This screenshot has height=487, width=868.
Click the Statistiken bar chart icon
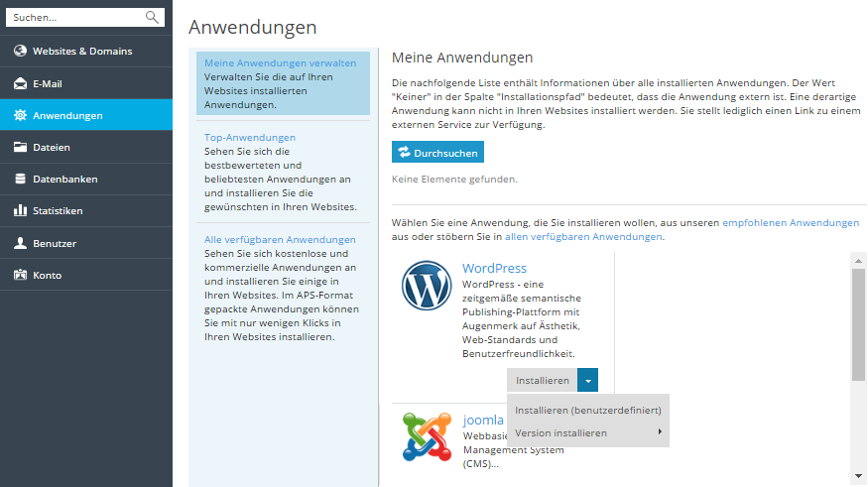coord(20,211)
